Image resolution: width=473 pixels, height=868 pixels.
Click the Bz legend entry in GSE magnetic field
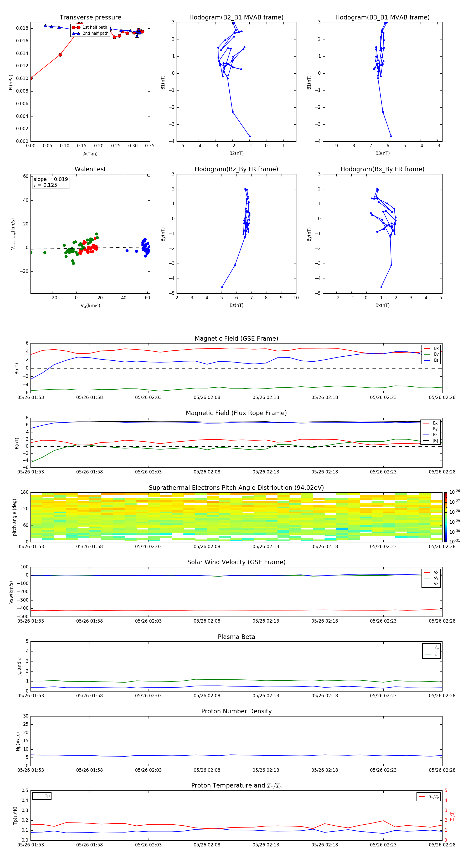(x=431, y=360)
